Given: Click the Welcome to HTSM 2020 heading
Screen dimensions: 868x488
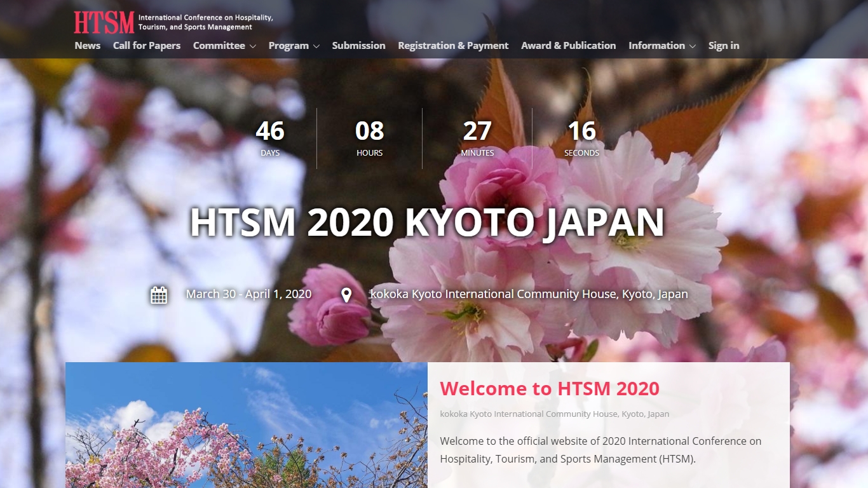Looking at the screenshot, I should [x=550, y=388].
